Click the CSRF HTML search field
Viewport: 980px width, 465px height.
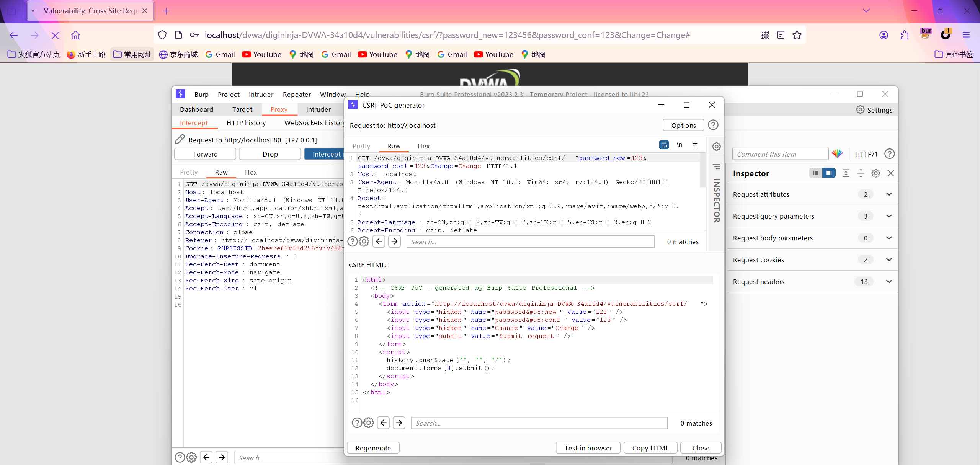[539, 423]
